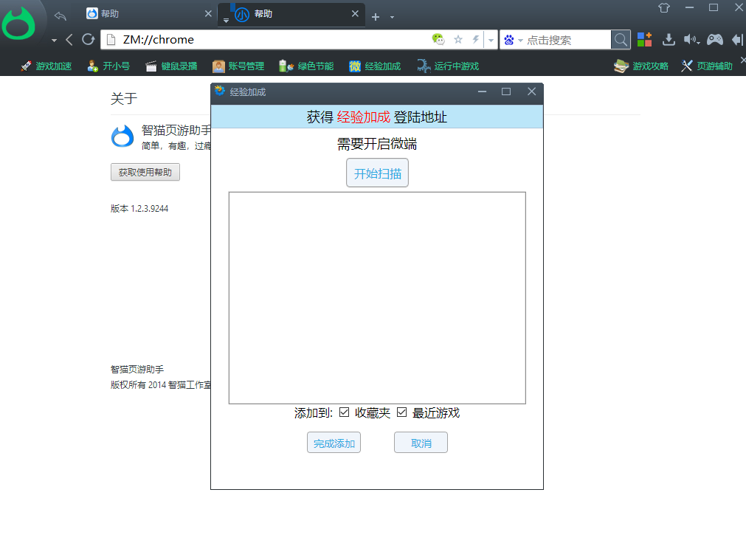The width and height of the screenshot is (746, 560).
Task: Click the WeChat icon in address bar
Action: tap(438, 40)
